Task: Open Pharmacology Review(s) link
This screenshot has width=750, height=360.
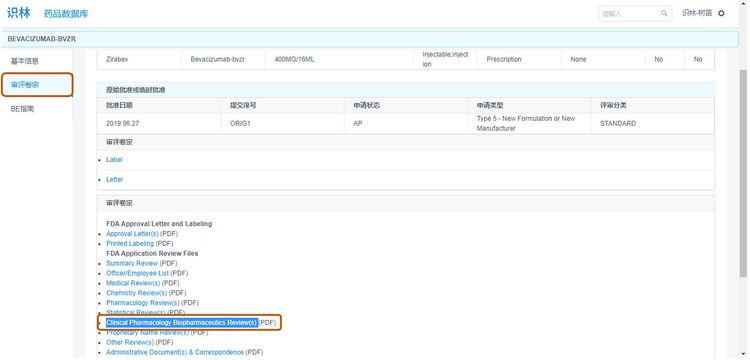Action: point(143,303)
